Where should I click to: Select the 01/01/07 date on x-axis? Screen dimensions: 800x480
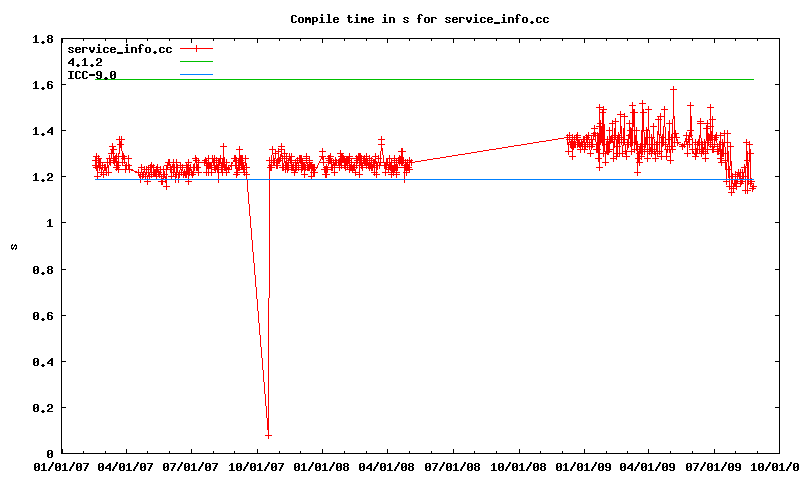pos(61,466)
